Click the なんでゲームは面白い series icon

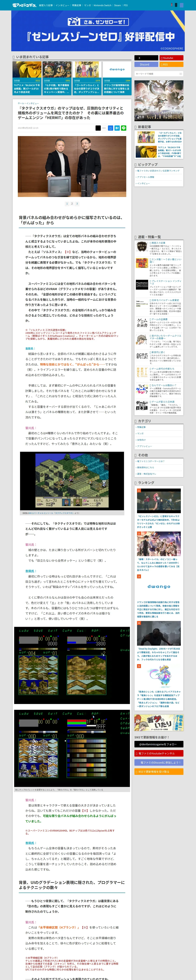point(142,389)
